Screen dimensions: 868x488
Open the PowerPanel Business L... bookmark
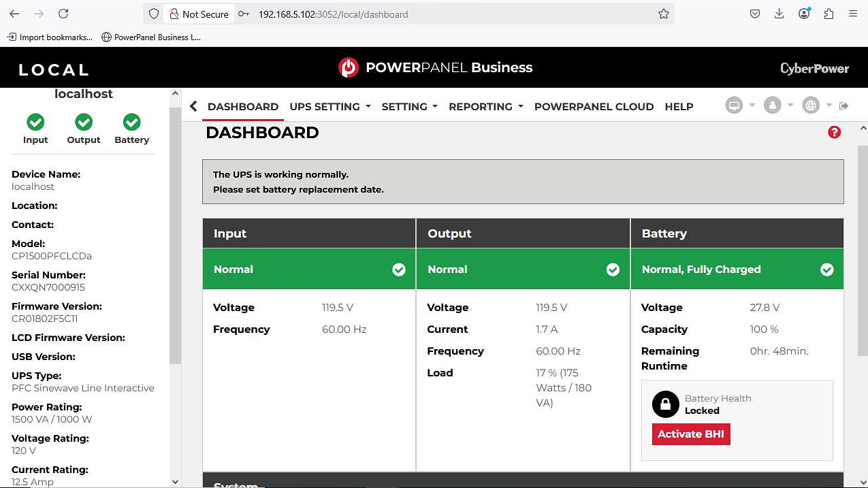151,37
